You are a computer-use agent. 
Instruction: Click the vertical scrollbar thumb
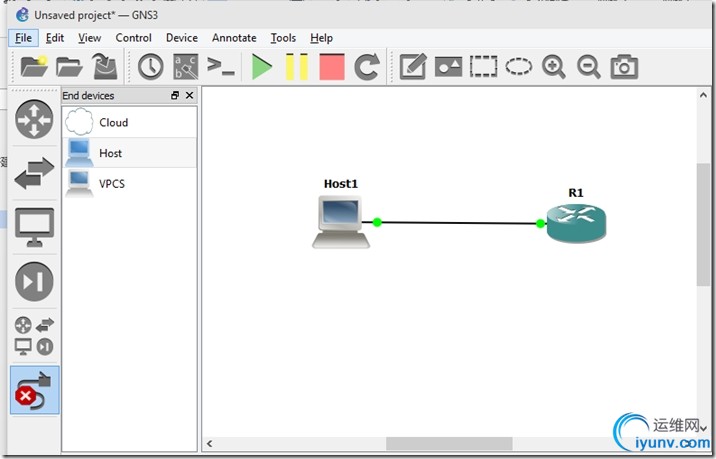[703, 224]
